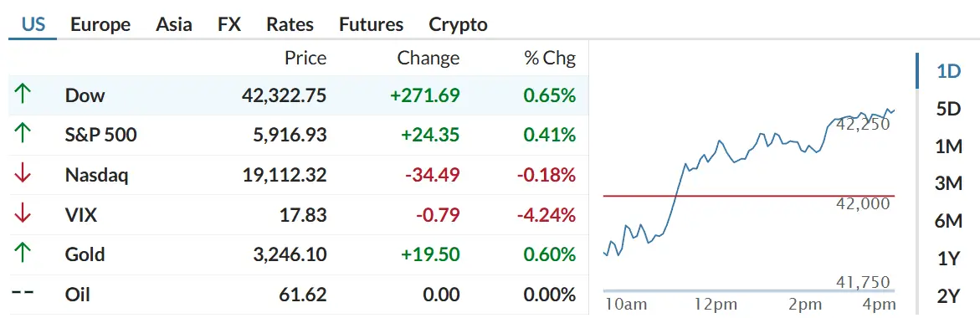
Task: Click the green up arrow beside Gold
Action: tap(23, 254)
